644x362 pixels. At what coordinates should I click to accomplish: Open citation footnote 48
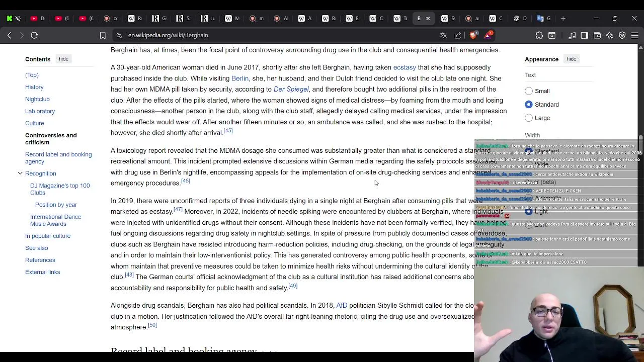point(129,275)
